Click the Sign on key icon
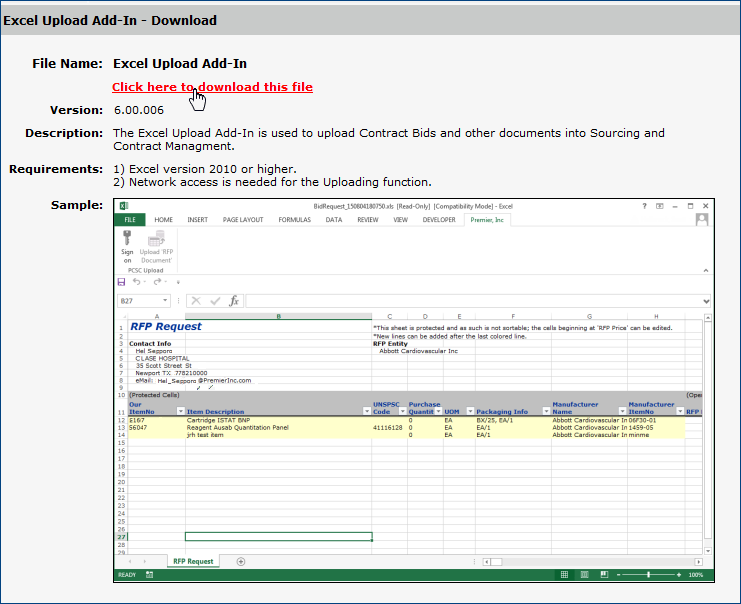This screenshot has height=604, width=741. click(127, 240)
